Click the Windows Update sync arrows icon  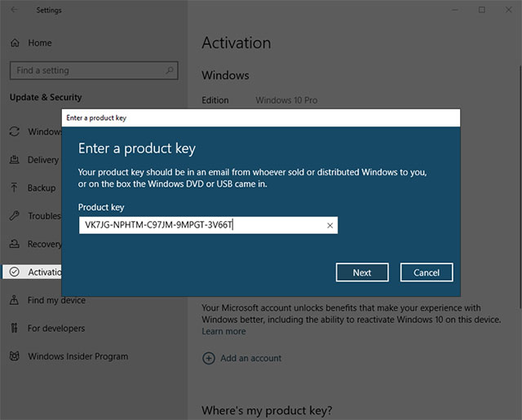click(x=15, y=131)
